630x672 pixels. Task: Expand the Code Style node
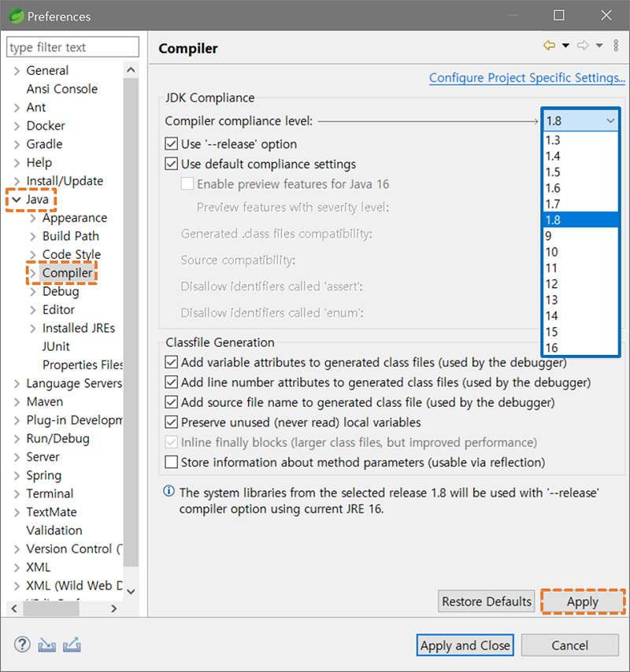tap(32, 255)
